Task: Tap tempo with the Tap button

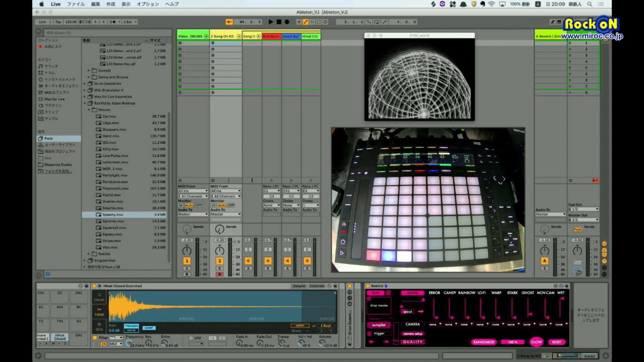Action: point(58,22)
